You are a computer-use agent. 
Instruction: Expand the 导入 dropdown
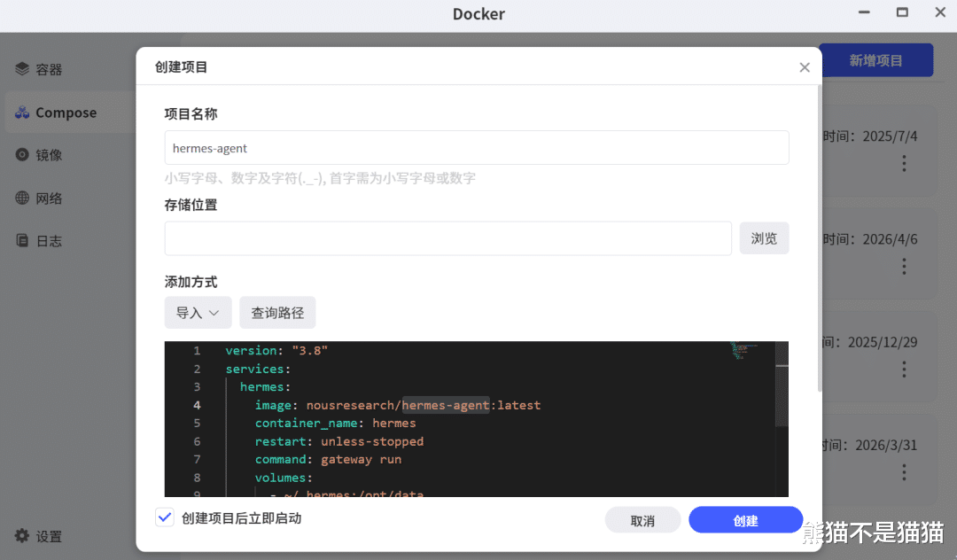pyautogui.click(x=198, y=313)
